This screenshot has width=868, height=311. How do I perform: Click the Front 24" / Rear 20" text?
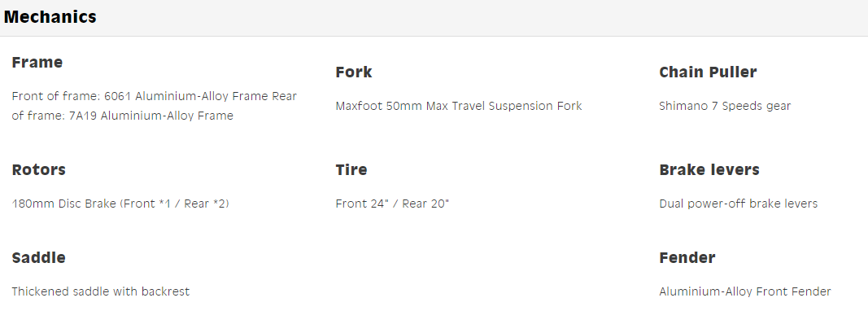[392, 204]
